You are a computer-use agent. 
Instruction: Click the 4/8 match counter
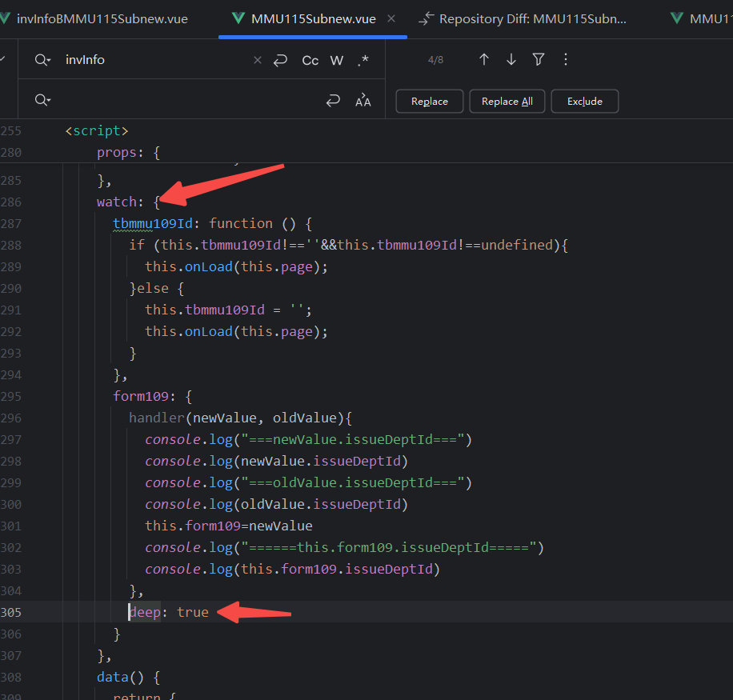tap(435, 60)
